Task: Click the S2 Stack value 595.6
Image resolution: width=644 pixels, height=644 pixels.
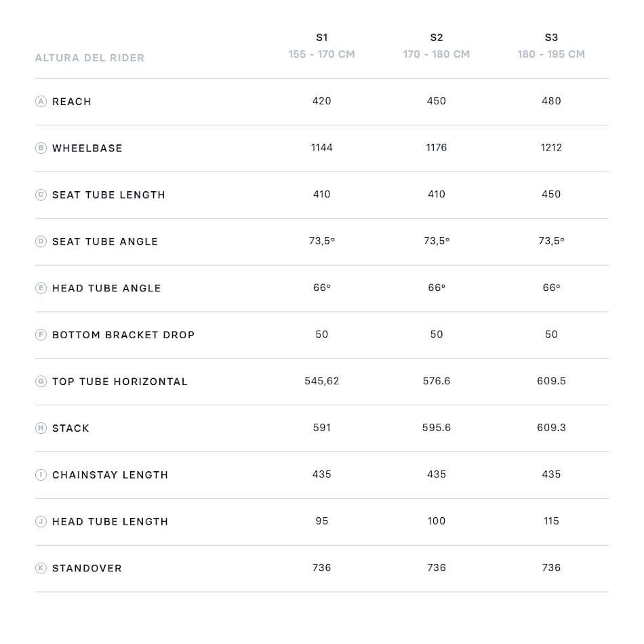Action: 437,428
